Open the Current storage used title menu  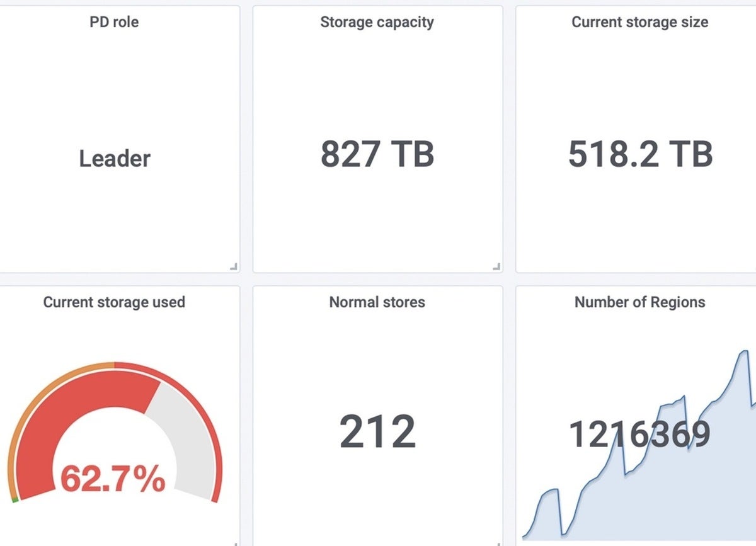click(x=114, y=302)
